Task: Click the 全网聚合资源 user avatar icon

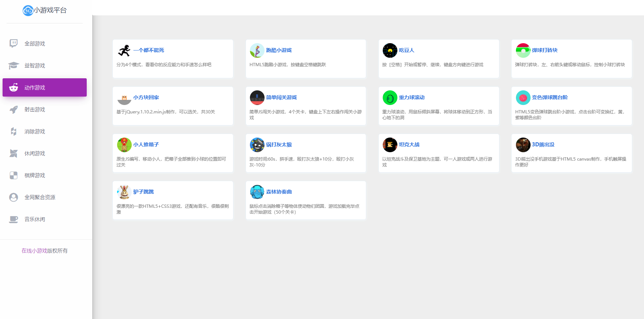Action: click(x=14, y=197)
